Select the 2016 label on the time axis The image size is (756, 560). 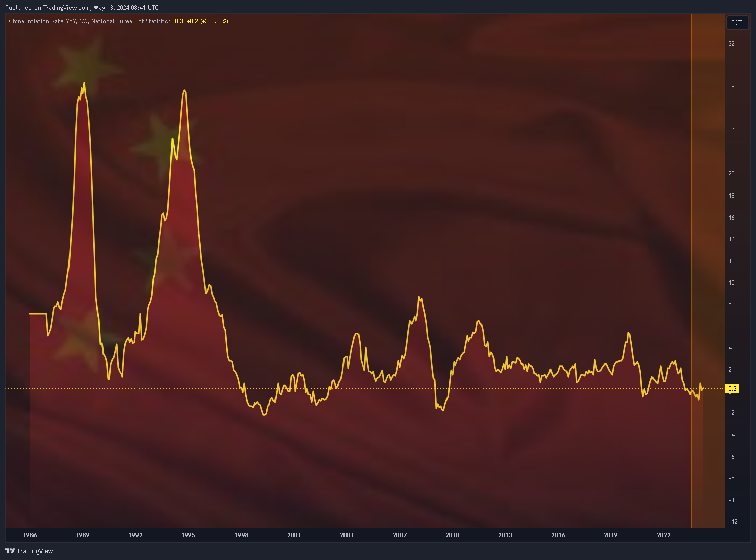click(x=558, y=535)
